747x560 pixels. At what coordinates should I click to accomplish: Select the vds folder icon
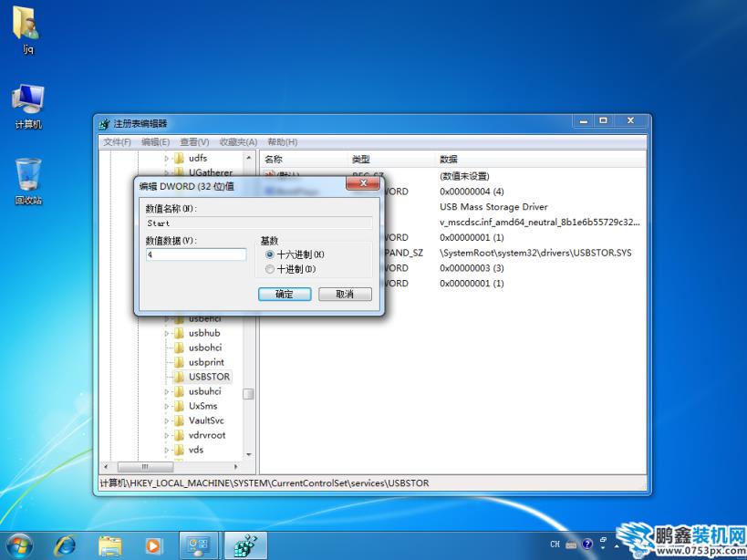[x=179, y=450]
